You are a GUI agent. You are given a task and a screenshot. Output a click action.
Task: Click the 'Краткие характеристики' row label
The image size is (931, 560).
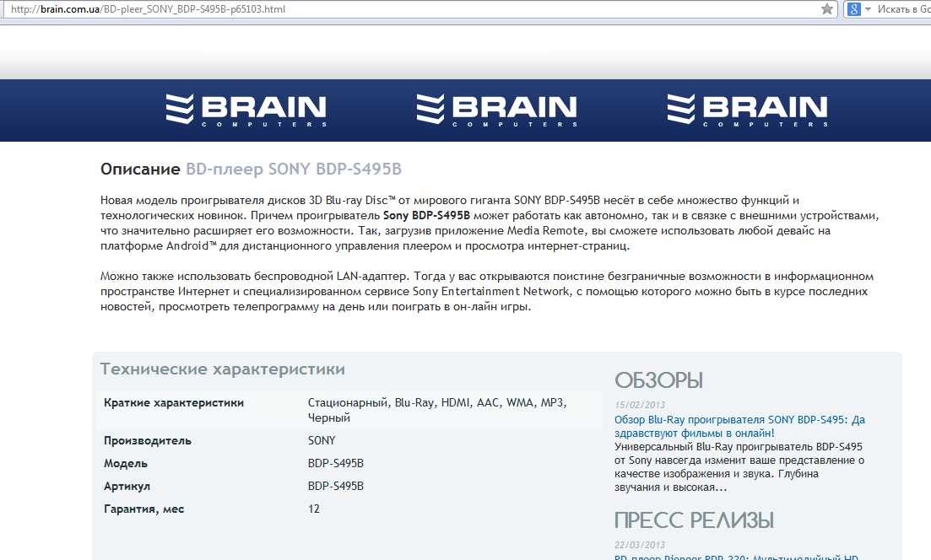tap(174, 403)
